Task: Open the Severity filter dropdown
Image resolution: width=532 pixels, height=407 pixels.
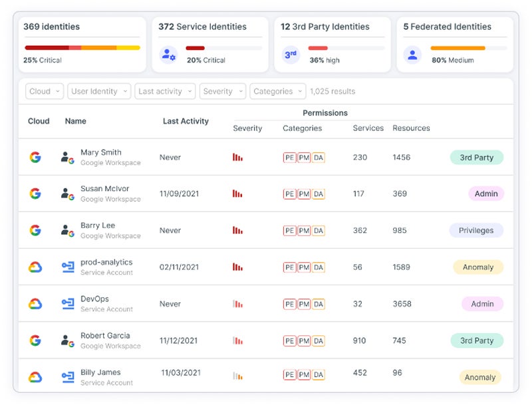Action: pyautogui.click(x=223, y=92)
